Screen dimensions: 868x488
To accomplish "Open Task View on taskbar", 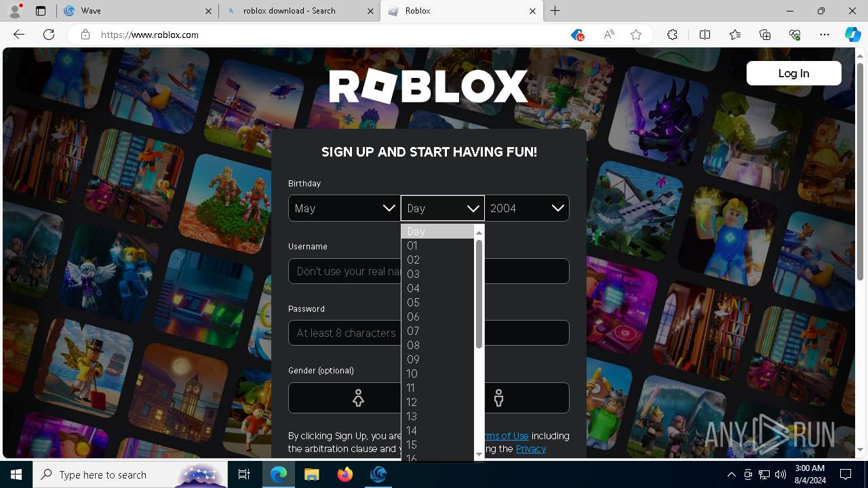I will click(244, 474).
